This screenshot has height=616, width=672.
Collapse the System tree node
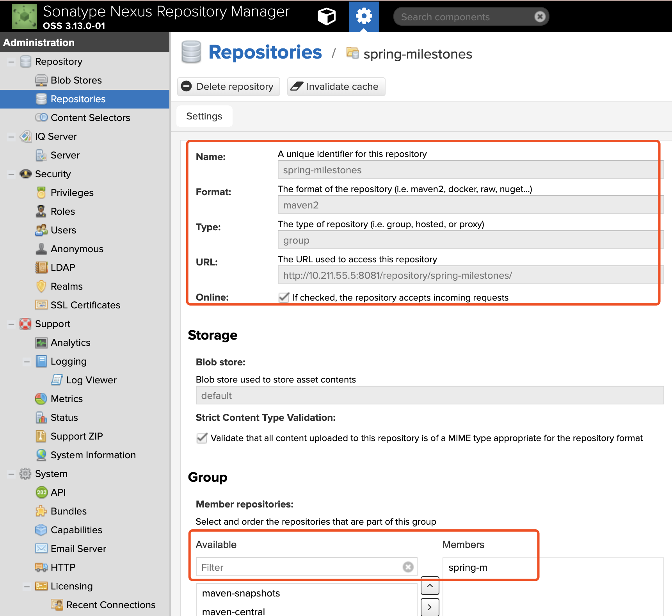(x=11, y=474)
